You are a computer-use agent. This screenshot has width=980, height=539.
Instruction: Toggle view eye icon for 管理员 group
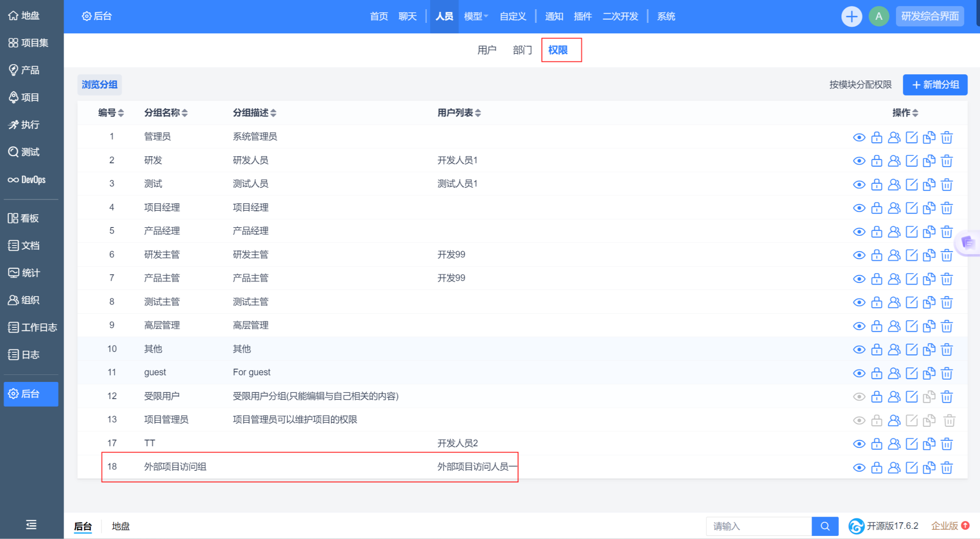click(859, 137)
